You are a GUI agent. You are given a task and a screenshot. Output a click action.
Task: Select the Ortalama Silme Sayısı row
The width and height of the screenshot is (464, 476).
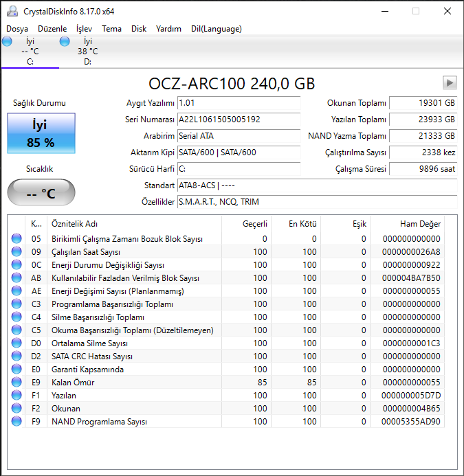(x=226, y=343)
